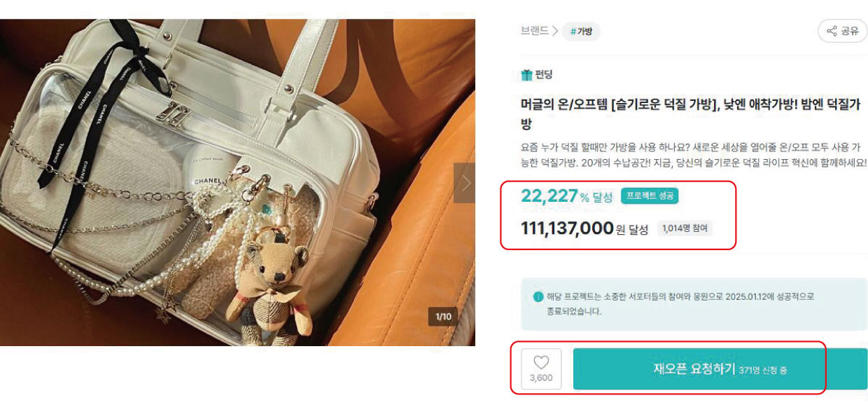Open the white bag product photo
The width and height of the screenshot is (868, 405).
[x=231, y=182]
